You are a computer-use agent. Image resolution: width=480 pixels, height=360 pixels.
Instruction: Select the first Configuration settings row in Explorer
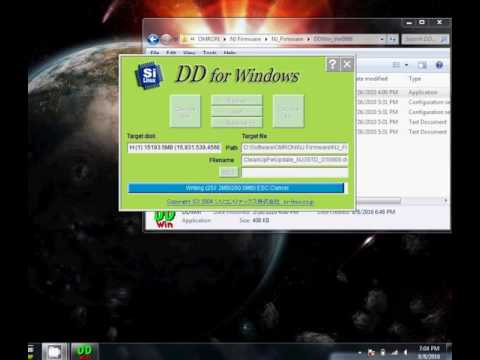[403, 102]
